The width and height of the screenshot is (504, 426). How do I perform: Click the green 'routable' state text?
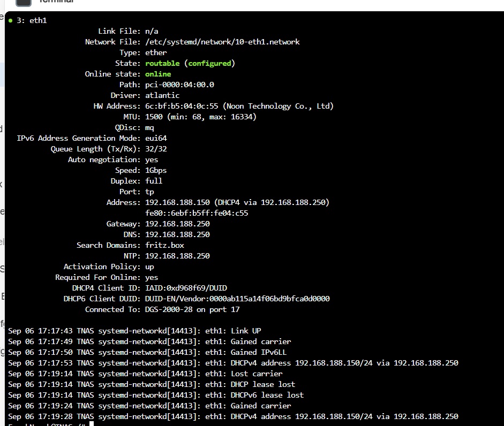(x=162, y=63)
